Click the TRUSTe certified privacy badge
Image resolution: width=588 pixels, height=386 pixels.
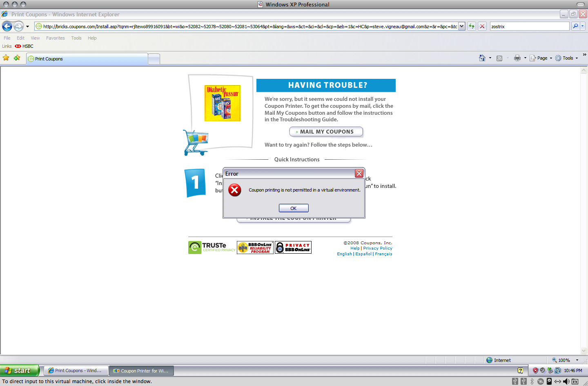[x=212, y=247]
